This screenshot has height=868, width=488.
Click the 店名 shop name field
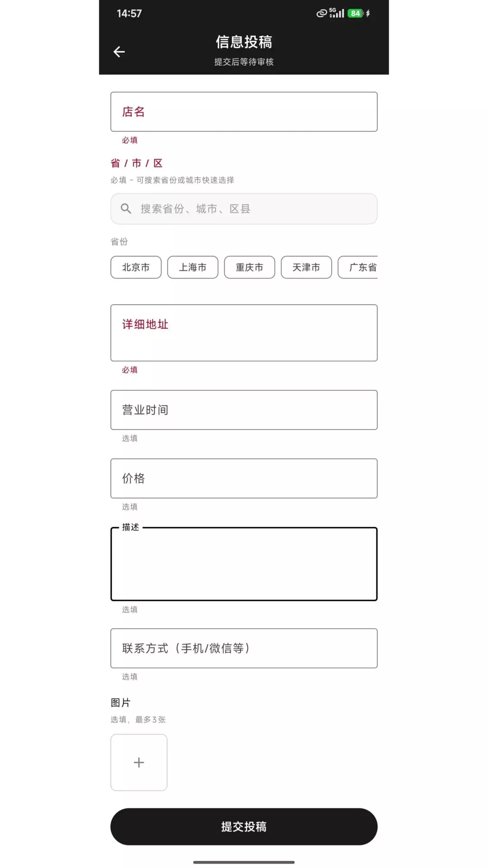point(244,112)
